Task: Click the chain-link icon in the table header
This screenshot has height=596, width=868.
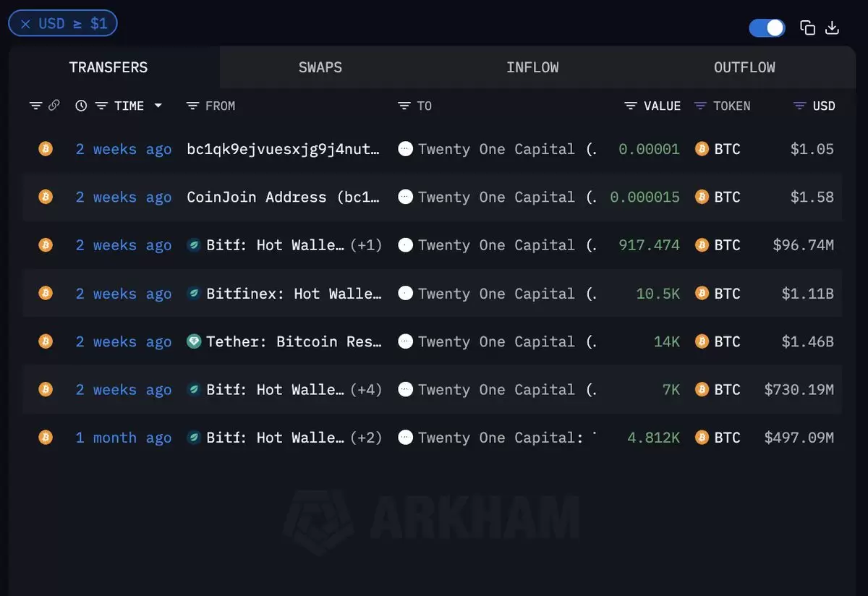Action: 54,106
